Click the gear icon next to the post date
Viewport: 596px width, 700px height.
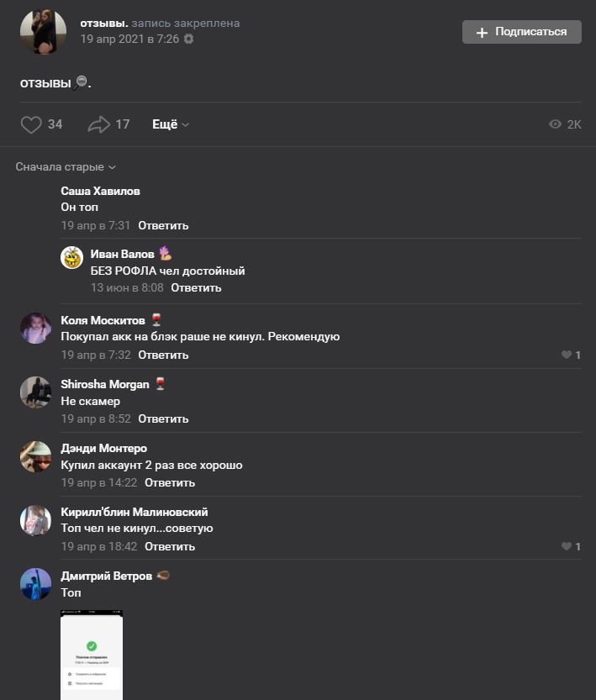(x=189, y=39)
